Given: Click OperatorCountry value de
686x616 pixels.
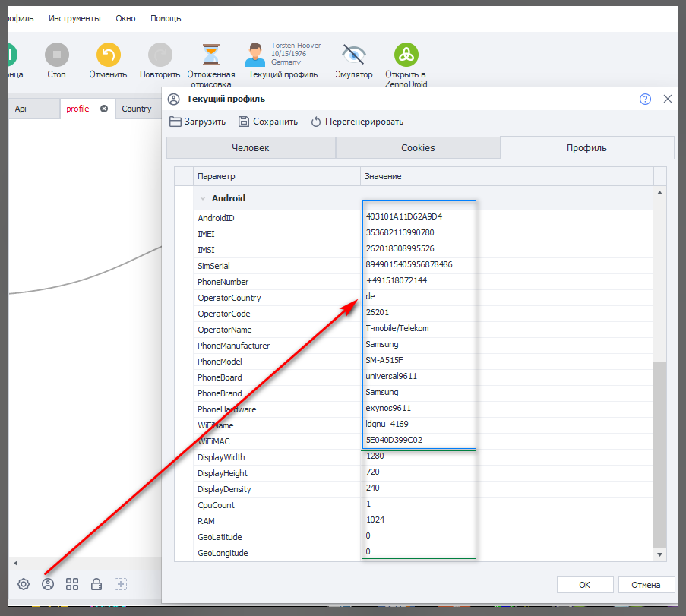Looking at the screenshot, I should click(370, 297).
